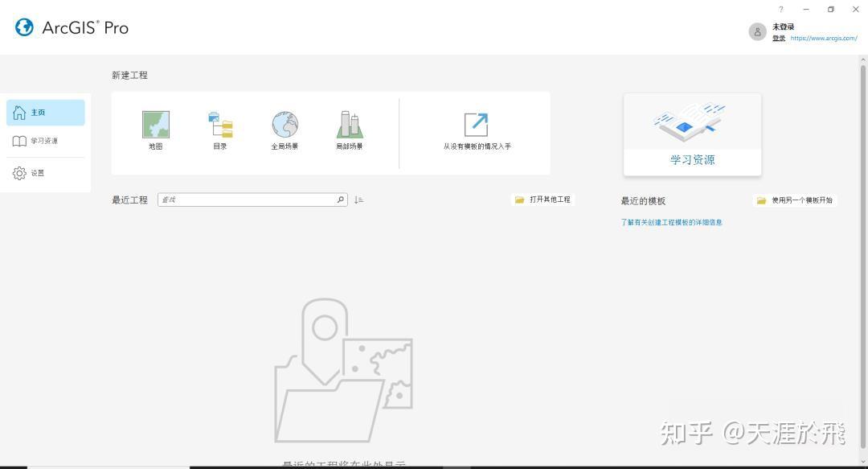Viewport: 868px width, 469px height.
Task: Click the sort order icon beside search
Action: 358,200
